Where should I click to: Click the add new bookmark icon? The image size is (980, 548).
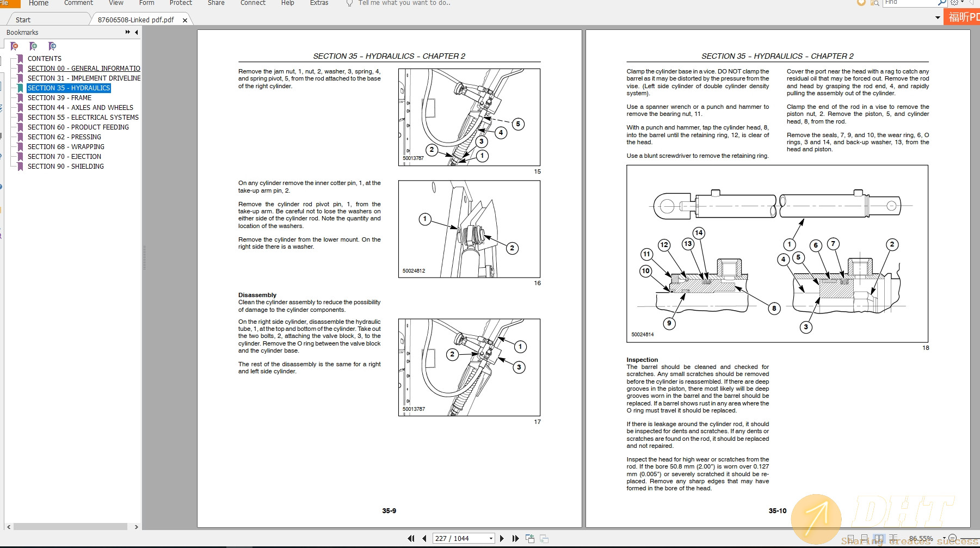coord(33,46)
